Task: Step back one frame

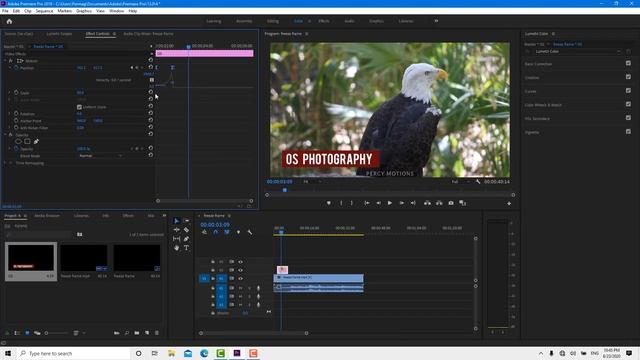Action: coord(378,203)
